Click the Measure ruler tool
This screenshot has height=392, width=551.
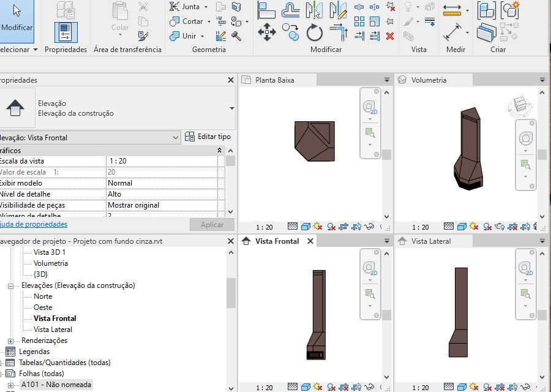point(452,10)
